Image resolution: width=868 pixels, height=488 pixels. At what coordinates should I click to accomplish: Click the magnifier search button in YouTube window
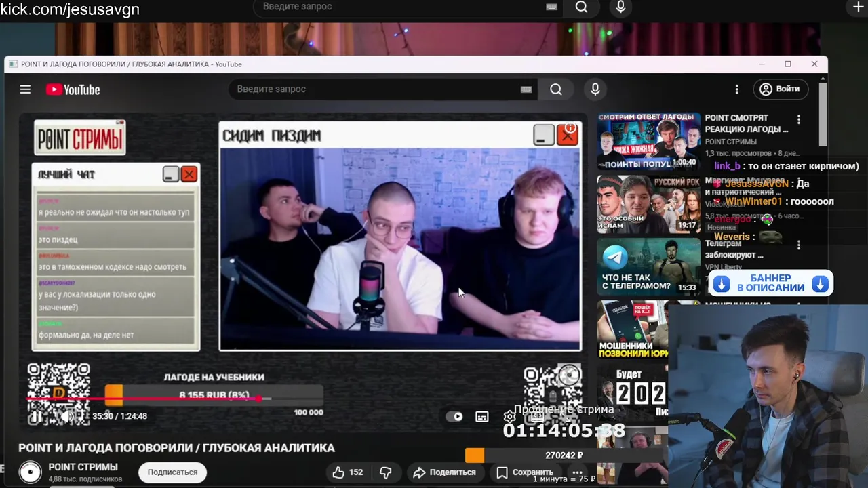556,89
